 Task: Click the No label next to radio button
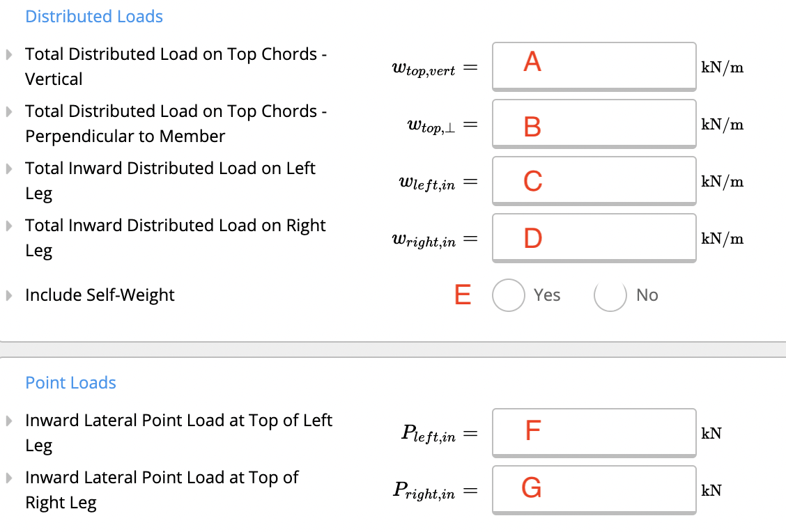647,295
